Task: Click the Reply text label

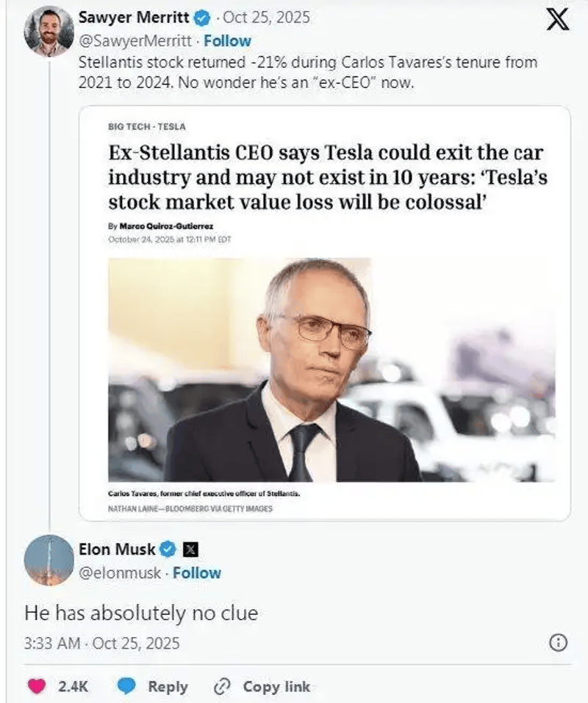Action: pyautogui.click(x=168, y=687)
